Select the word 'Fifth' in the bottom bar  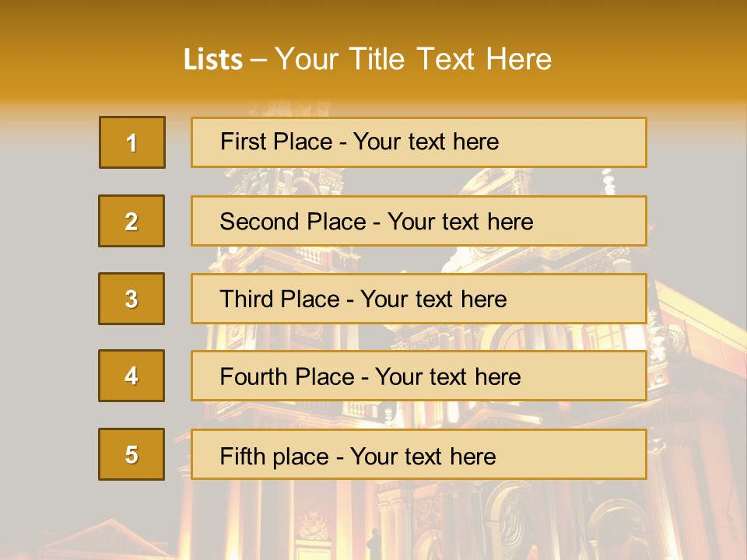(x=237, y=457)
